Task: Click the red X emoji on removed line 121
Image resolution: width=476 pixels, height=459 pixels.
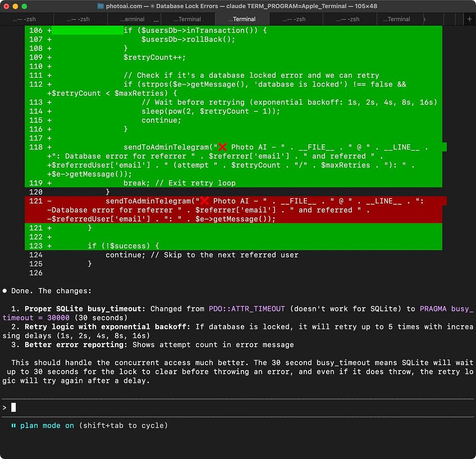Action: click(204, 201)
